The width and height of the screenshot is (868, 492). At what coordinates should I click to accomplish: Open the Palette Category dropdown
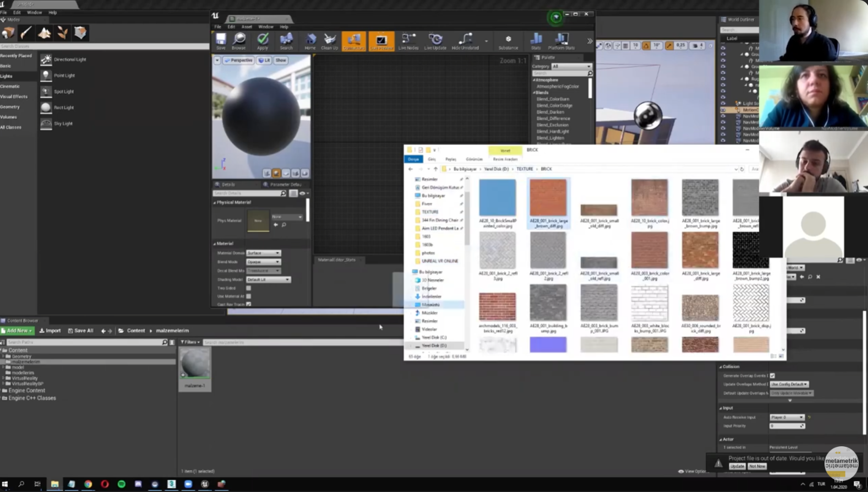[x=571, y=66]
